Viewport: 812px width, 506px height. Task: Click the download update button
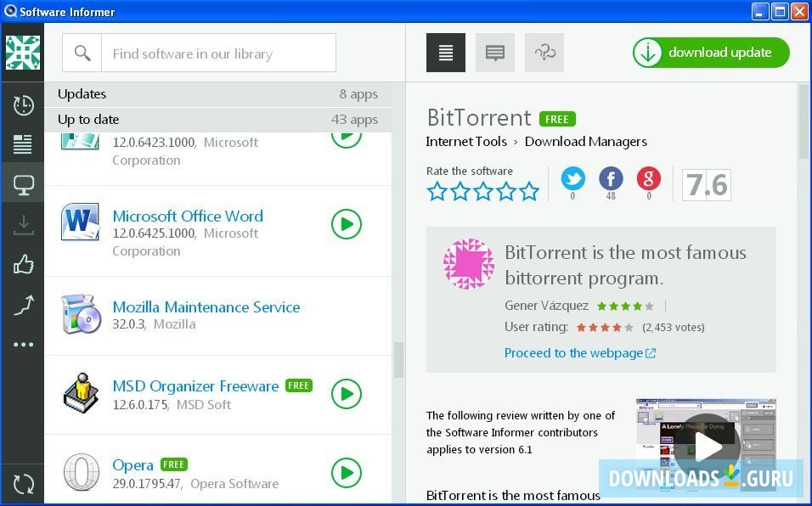click(710, 52)
